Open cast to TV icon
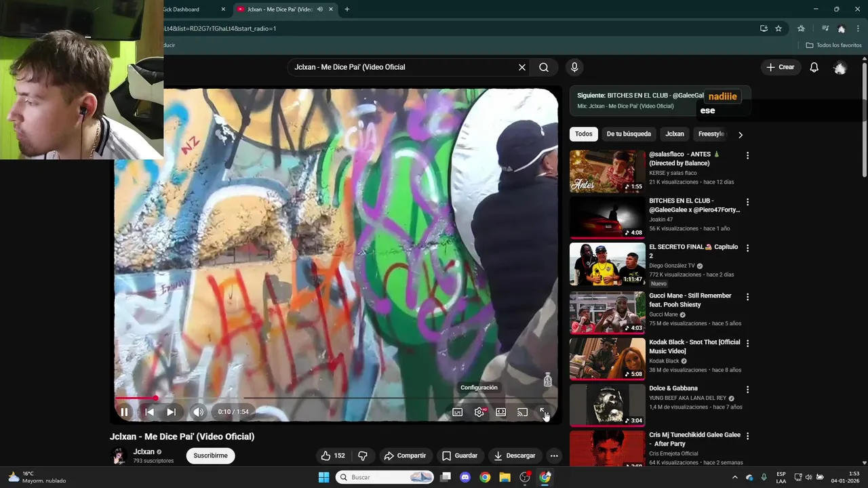 (522, 411)
